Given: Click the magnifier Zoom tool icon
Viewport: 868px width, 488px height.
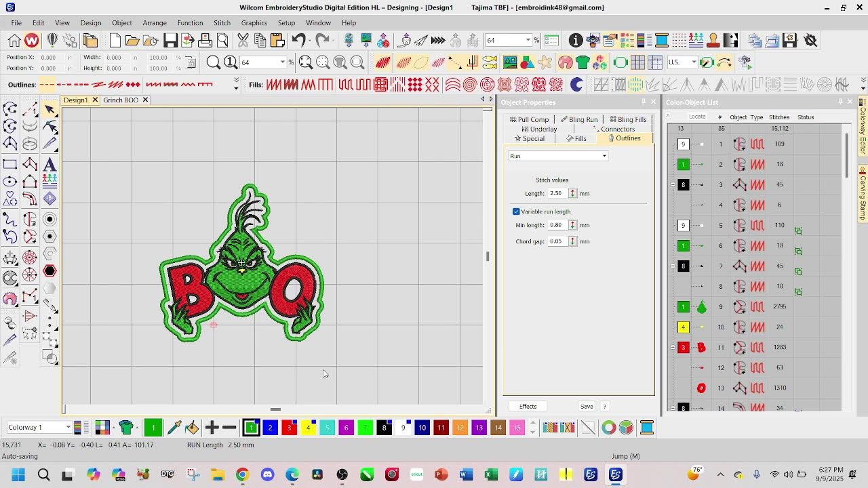Looking at the screenshot, I should pyautogui.click(x=214, y=62).
